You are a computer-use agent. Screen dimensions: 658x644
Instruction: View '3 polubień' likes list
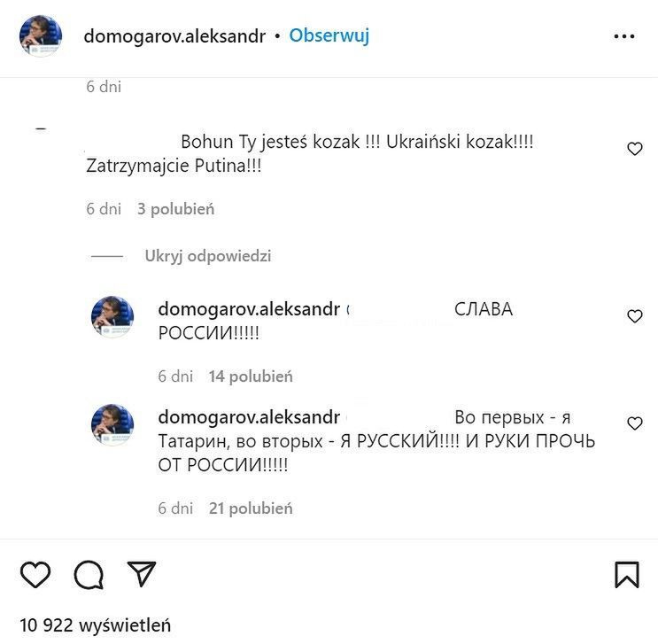pos(176,209)
